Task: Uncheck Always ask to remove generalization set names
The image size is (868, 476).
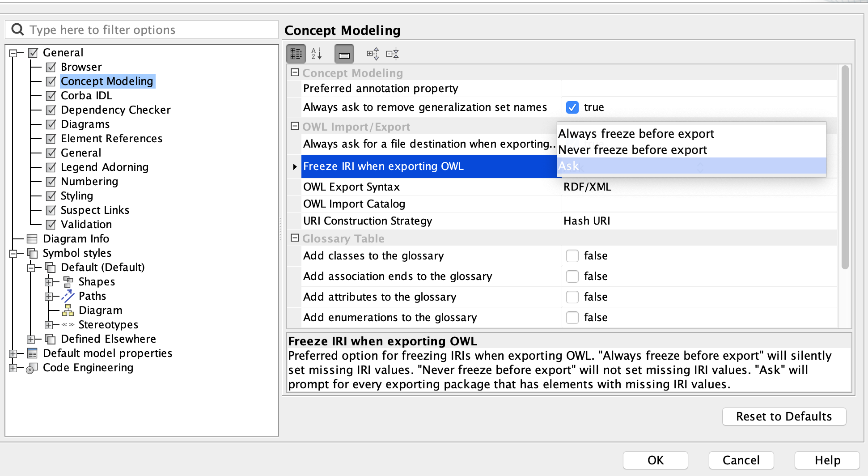Action: tap(572, 107)
